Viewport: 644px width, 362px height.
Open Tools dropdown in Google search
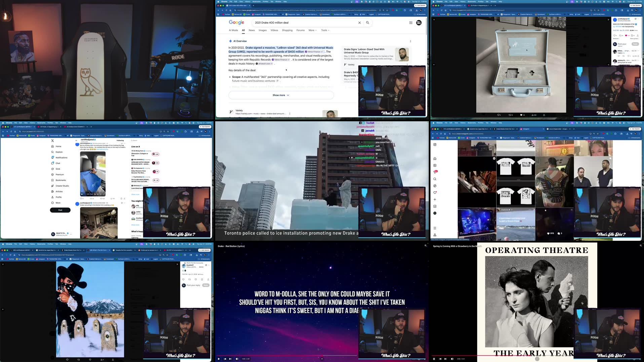(x=325, y=30)
